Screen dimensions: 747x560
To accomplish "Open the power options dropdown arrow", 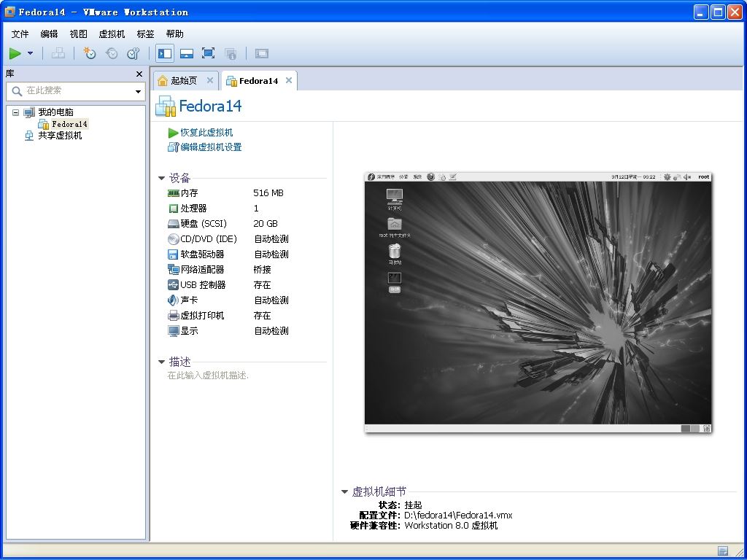I will [x=31, y=53].
